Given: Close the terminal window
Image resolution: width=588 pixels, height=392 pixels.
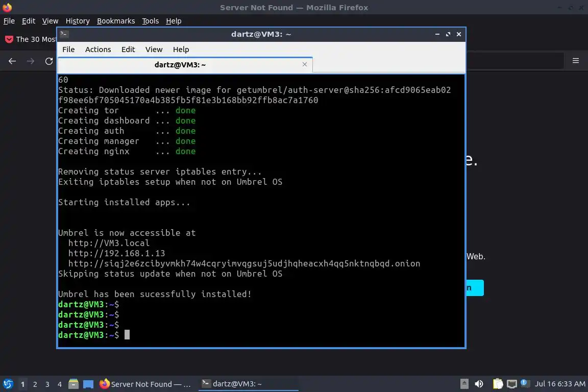Looking at the screenshot, I should (x=459, y=34).
